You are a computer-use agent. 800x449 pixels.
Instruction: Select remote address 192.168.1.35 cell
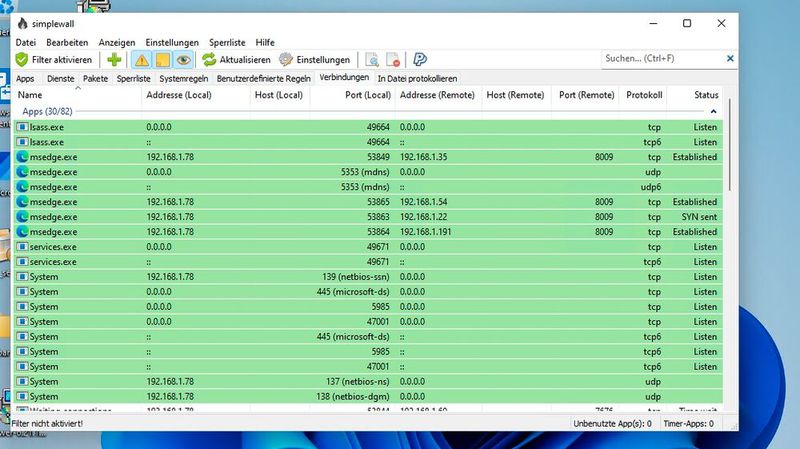coord(423,157)
